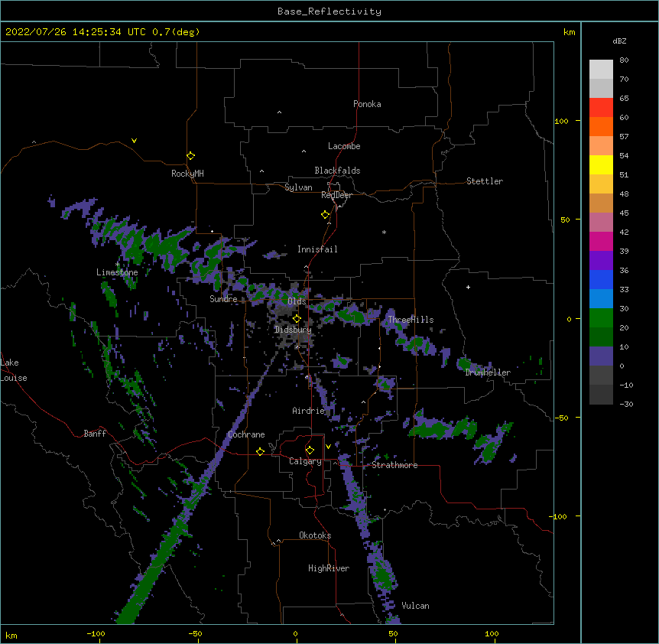Click the -100 tick on bottom axis
This screenshot has height=644, width=659.
[96, 633]
